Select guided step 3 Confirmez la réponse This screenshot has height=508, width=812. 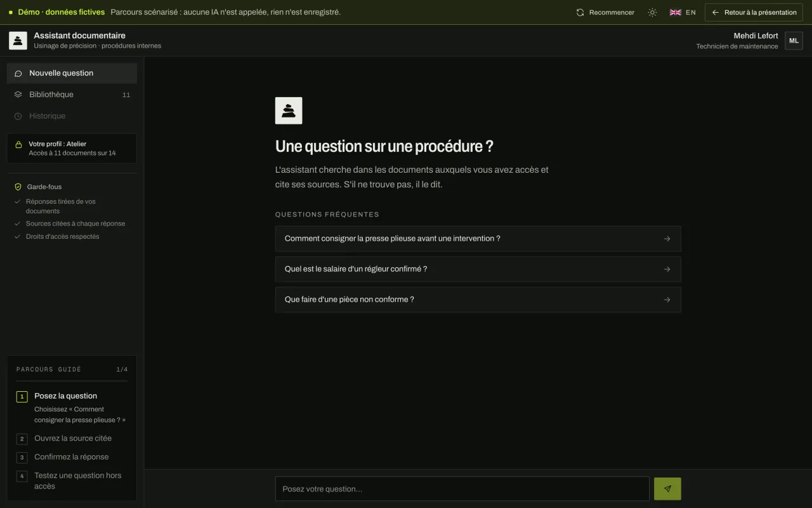coord(72,457)
